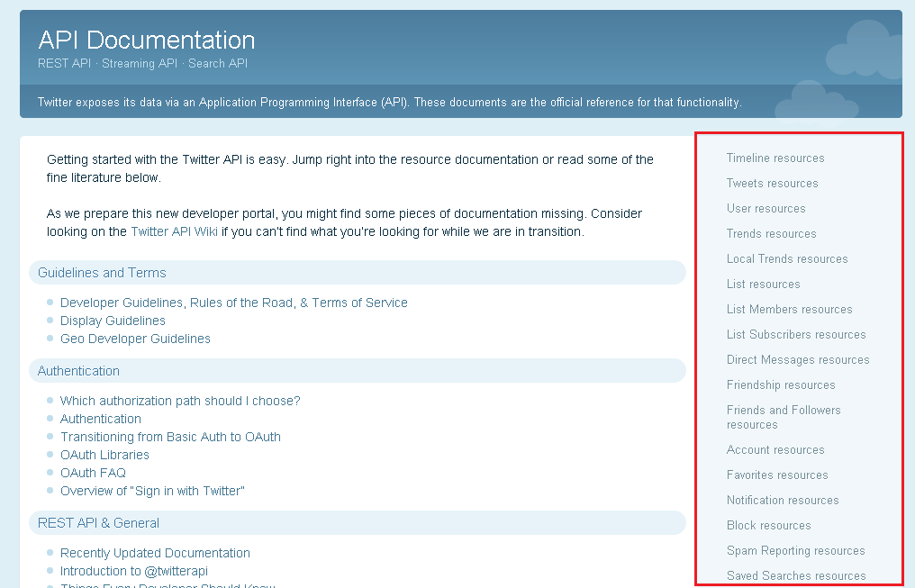Screen dimensions: 915x588
Task: Open the List resources sidebar entry
Action: tap(764, 284)
